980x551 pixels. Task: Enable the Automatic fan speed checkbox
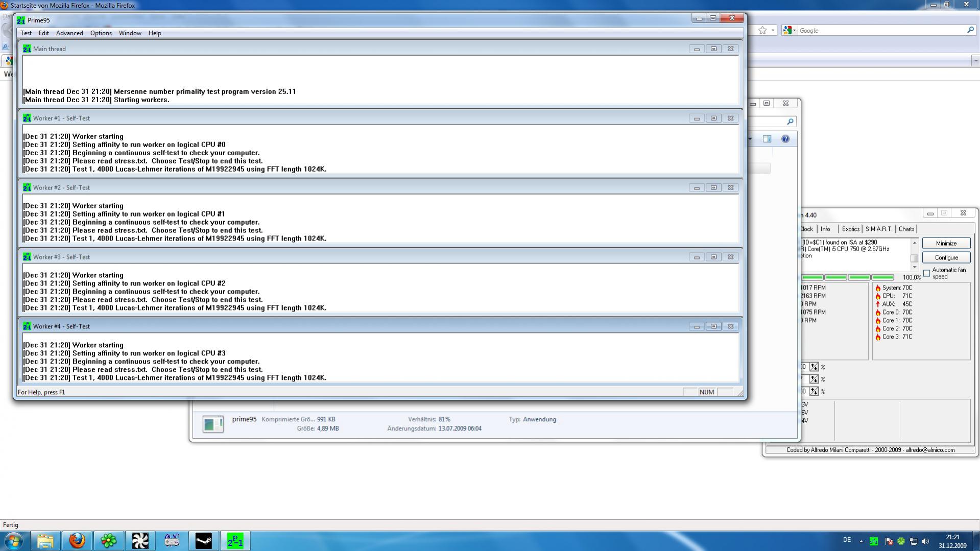click(x=926, y=273)
